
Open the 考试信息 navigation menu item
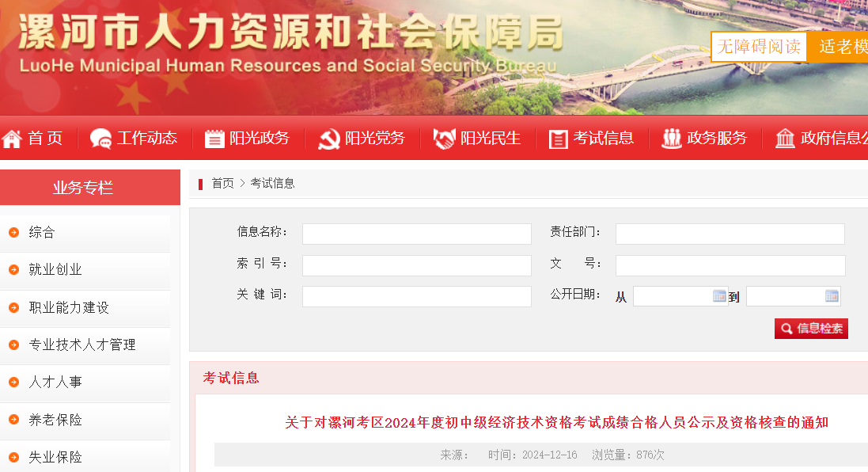pyautogui.click(x=604, y=139)
